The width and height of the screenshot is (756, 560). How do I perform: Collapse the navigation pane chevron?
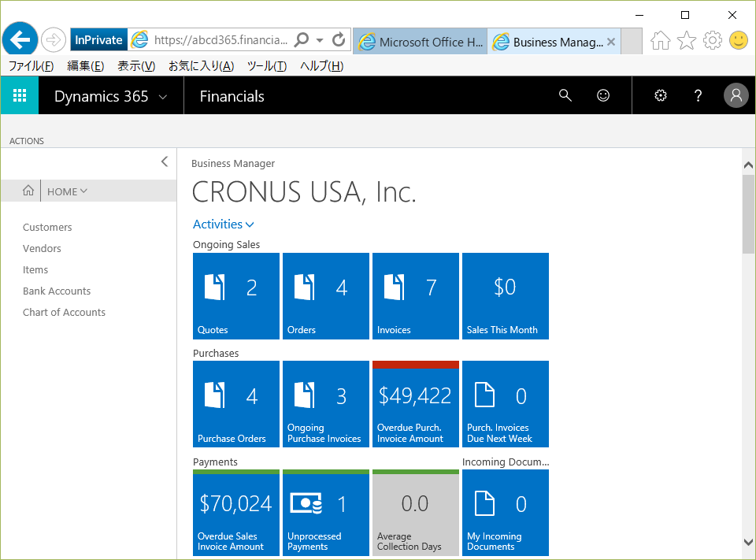click(x=165, y=161)
